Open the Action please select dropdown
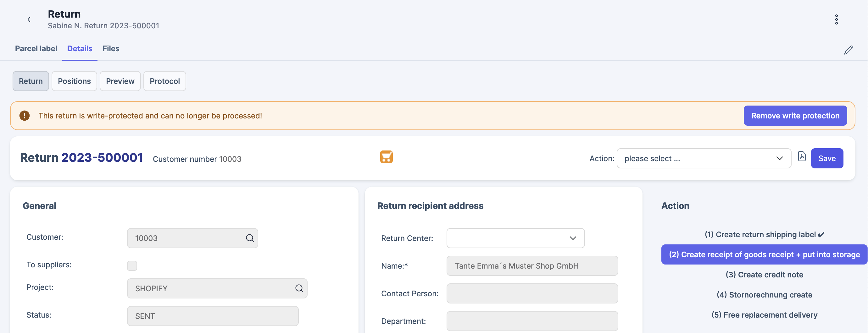 coord(704,158)
